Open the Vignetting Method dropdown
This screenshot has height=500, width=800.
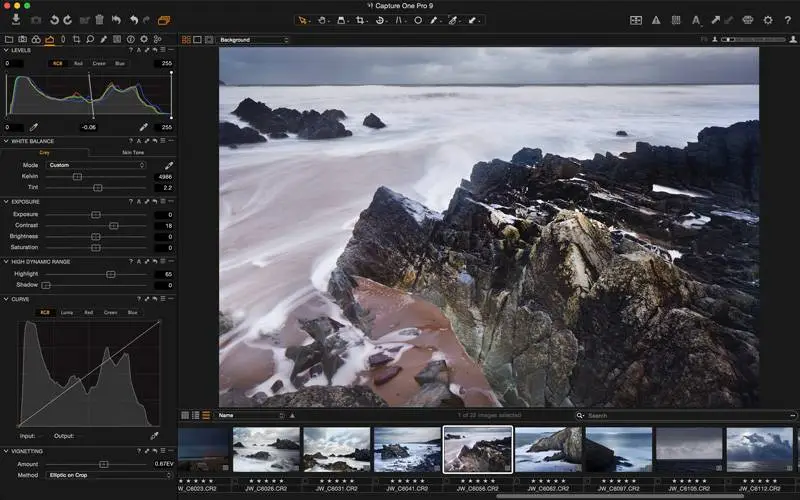point(109,475)
